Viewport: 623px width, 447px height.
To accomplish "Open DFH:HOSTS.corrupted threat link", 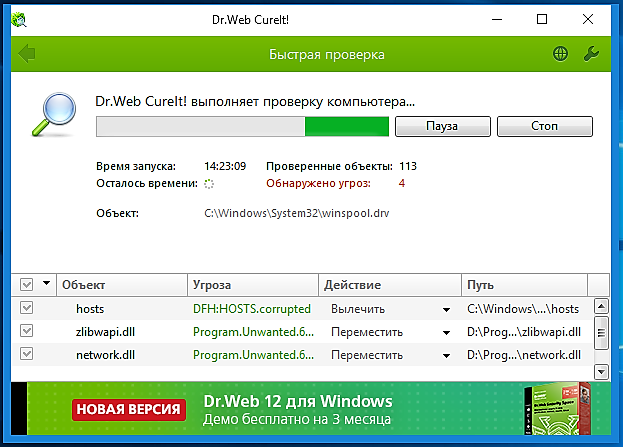I will tap(252, 309).
